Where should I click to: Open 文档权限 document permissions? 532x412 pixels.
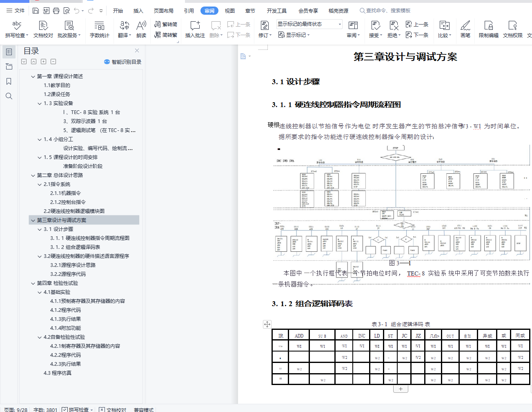click(x=513, y=30)
